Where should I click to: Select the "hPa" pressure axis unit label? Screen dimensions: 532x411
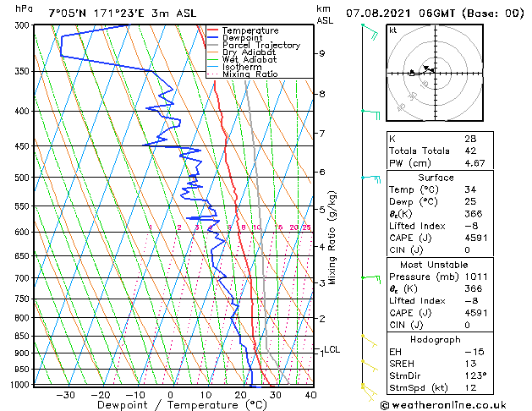click(24, 8)
